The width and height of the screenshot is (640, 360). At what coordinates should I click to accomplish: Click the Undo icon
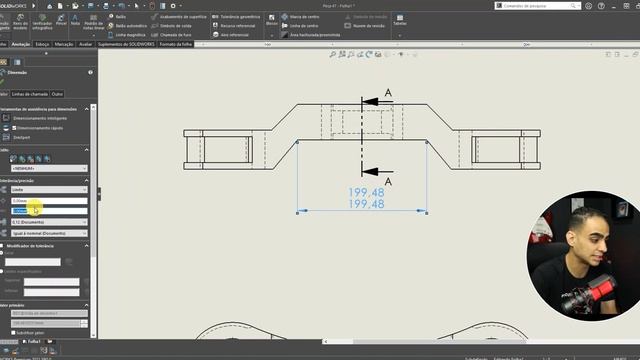(x=122, y=6)
